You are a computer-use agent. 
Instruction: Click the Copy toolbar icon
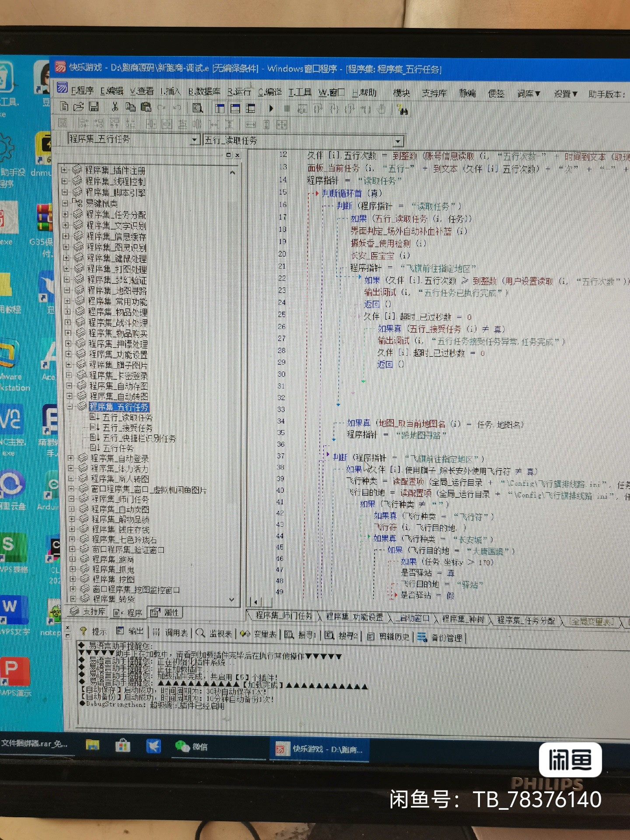pos(130,107)
